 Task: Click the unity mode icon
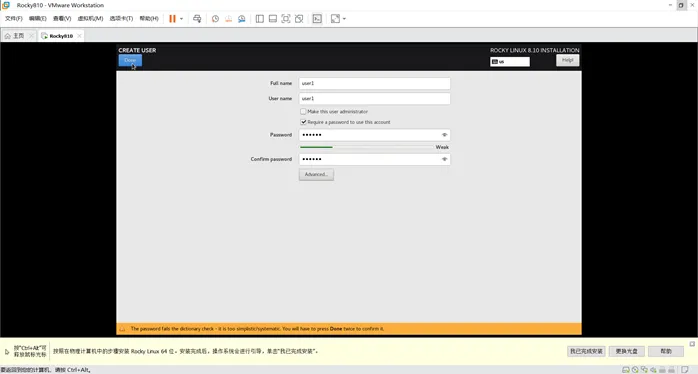tap(299, 19)
